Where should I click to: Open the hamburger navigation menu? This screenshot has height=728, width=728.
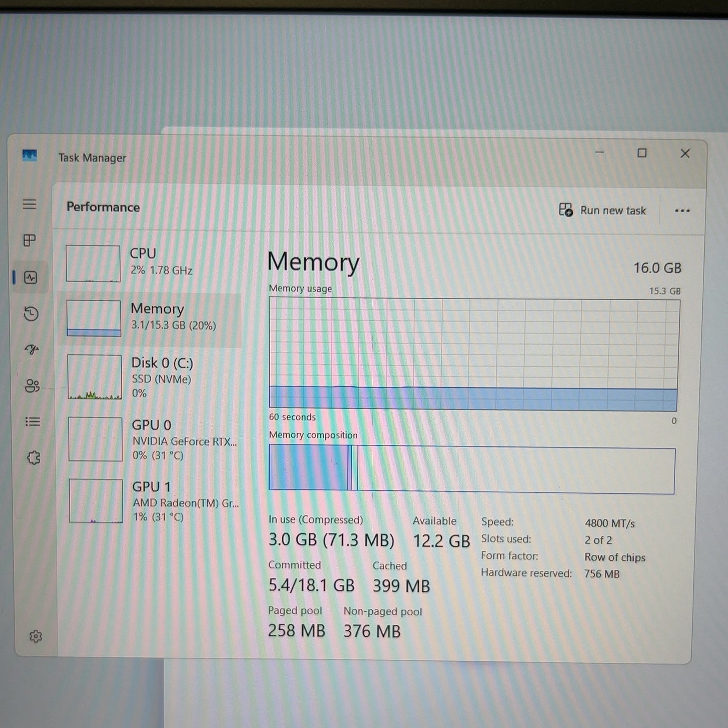coord(30,204)
